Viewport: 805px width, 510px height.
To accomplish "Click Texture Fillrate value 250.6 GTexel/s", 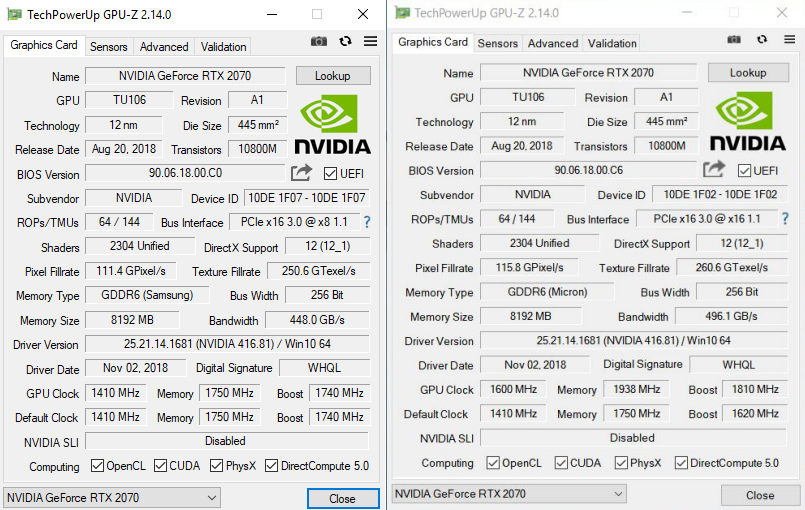I will [318, 271].
